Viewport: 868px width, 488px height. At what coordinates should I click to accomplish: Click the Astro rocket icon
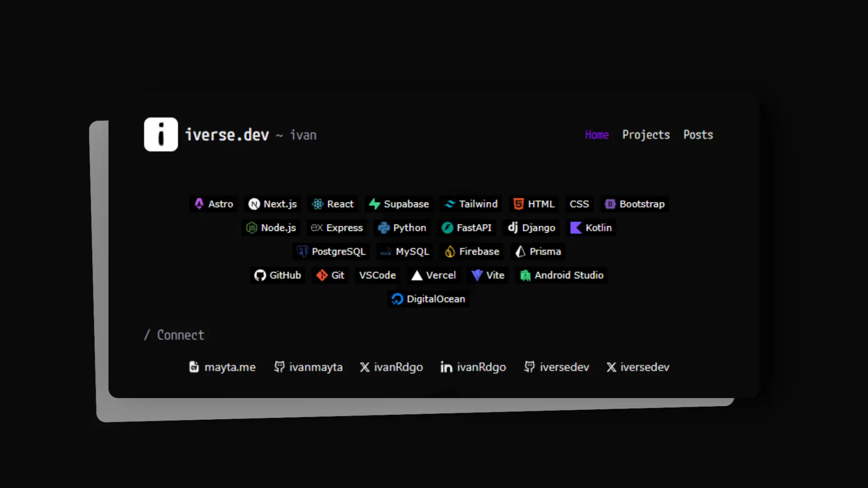tap(199, 204)
